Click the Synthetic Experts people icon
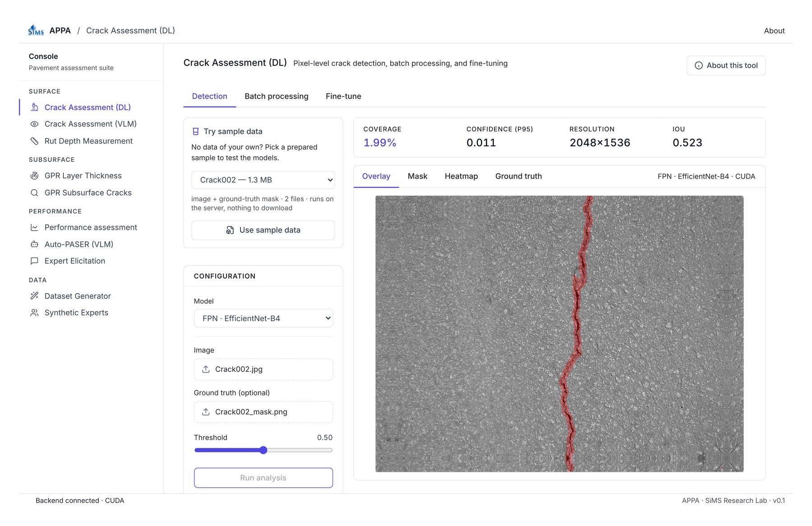 [34, 312]
